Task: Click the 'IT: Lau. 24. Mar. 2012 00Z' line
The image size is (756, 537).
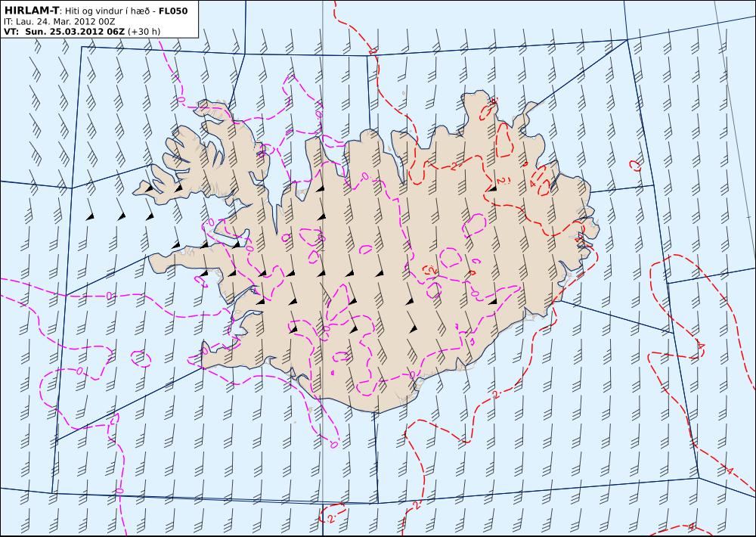Action: 59,22
